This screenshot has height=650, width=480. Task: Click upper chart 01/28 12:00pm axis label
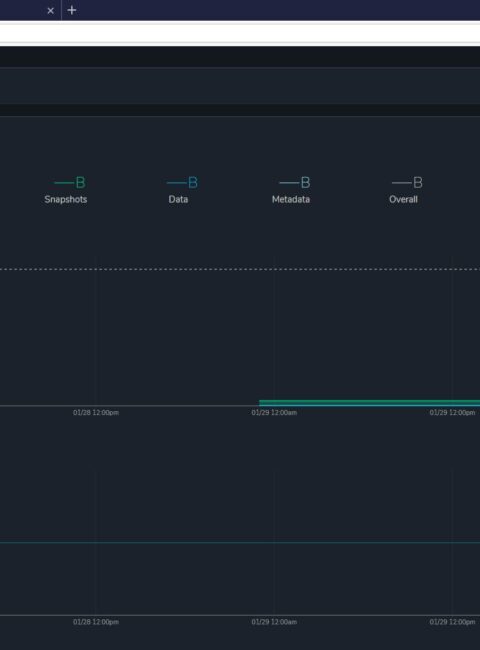96,413
